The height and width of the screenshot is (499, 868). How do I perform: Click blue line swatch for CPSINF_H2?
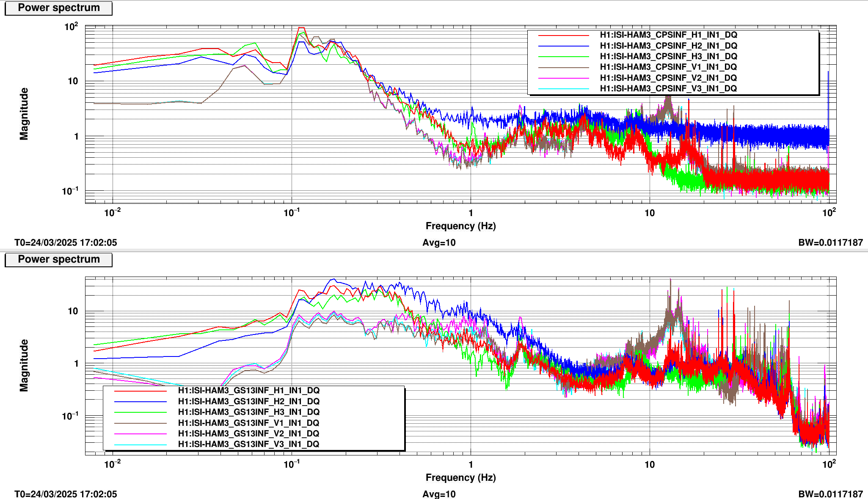(563, 46)
